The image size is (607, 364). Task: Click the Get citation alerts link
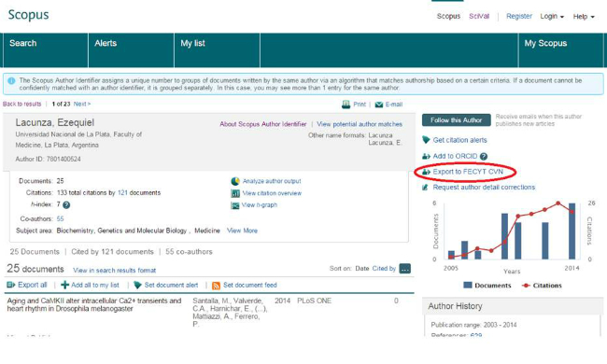(459, 140)
